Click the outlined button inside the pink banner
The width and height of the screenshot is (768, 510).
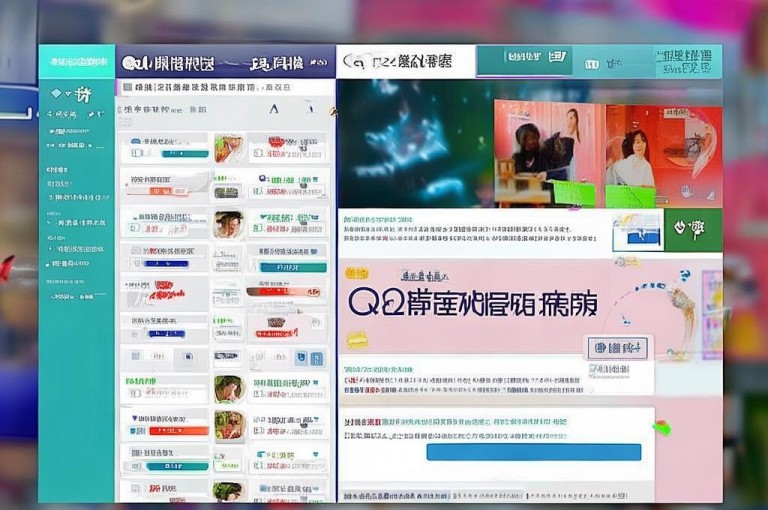pos(618,348)
